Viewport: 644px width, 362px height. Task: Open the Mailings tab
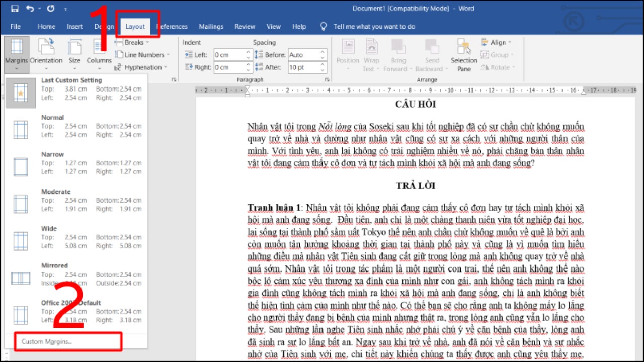[x=211, y=26]
